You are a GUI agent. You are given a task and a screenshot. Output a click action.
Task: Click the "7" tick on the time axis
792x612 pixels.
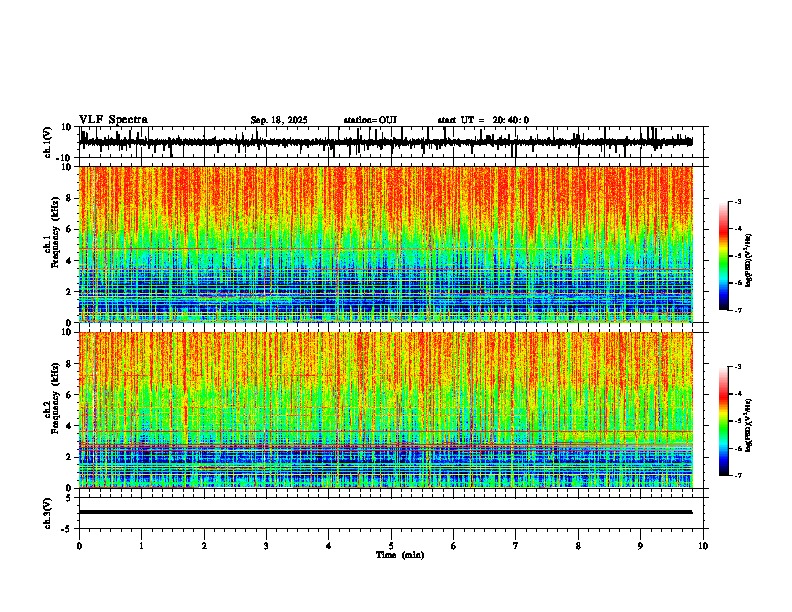coord(516,546)
